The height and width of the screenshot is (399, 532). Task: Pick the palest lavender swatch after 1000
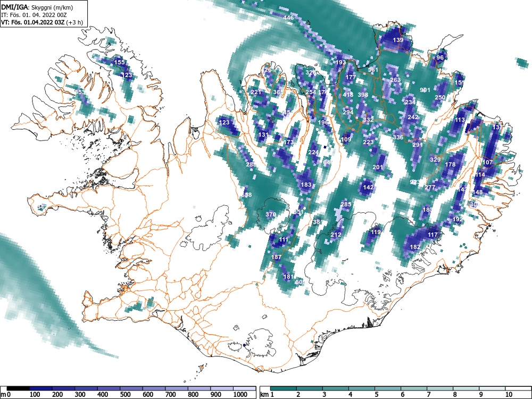click(244, 388)
